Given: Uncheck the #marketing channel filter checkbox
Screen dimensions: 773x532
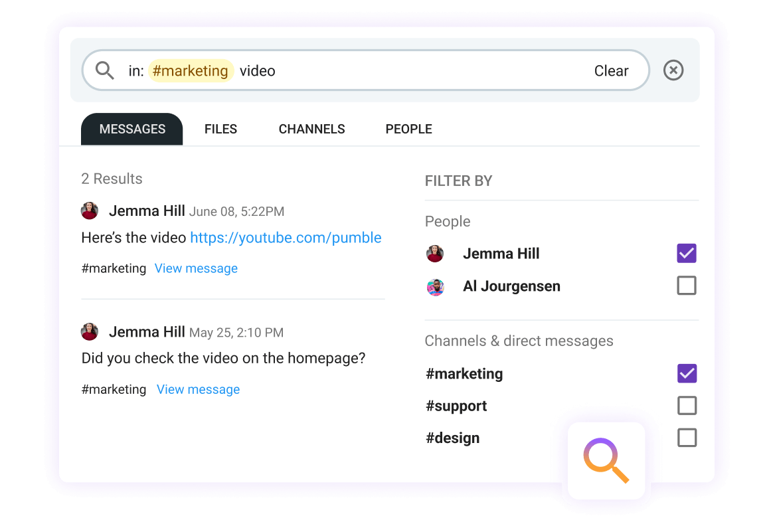Looking at the screenshot, I should tap(687, 373).
